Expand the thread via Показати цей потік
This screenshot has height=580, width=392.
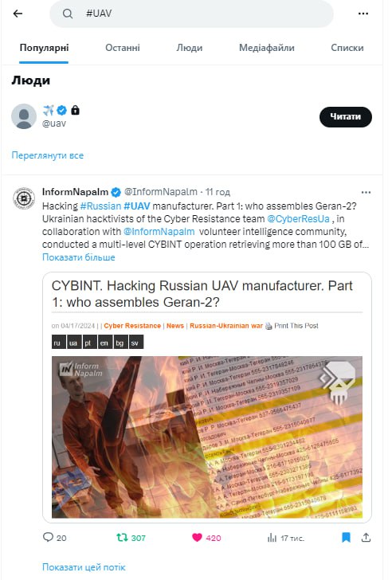[x=84, y=567]
